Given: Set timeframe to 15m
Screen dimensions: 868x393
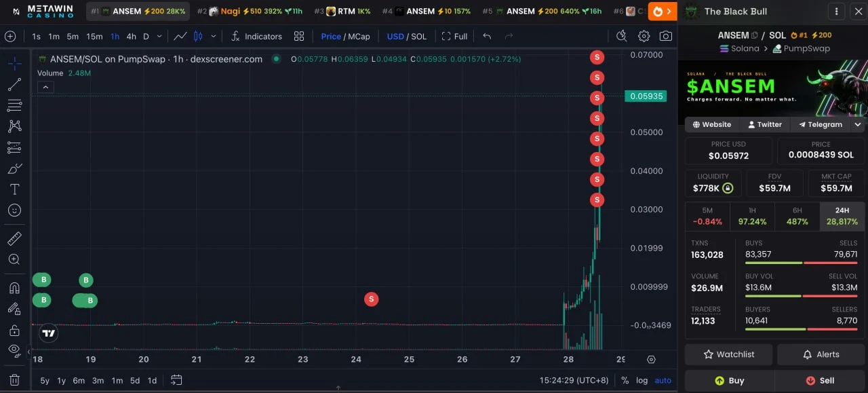Looking at the screenshot, I should (x=94, y=36).
